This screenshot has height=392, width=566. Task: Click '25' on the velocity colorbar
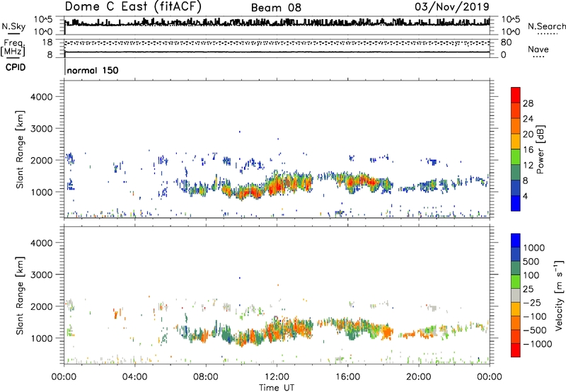pyautogui.click(x=528, y=289)
